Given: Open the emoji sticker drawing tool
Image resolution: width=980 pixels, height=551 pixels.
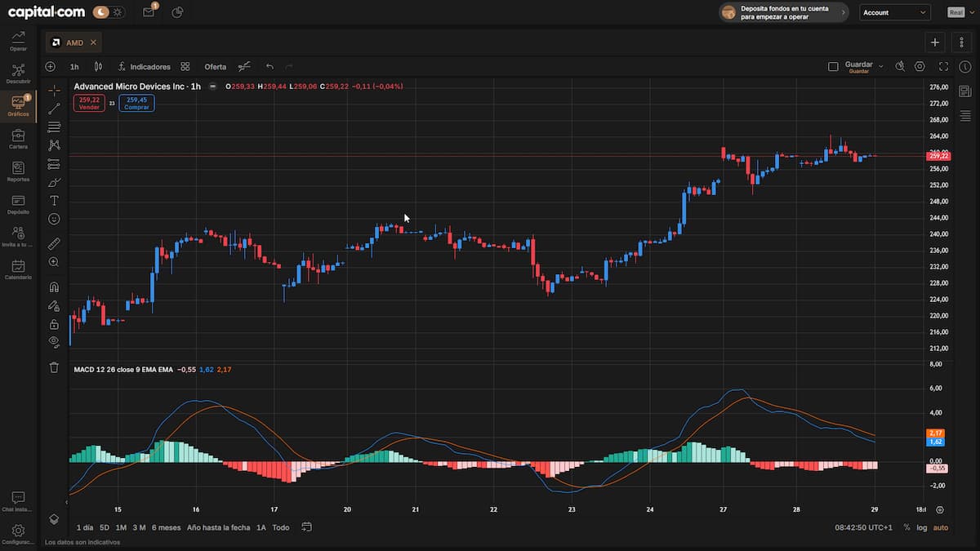Looking at the screenshot, I should click(54, 219).
